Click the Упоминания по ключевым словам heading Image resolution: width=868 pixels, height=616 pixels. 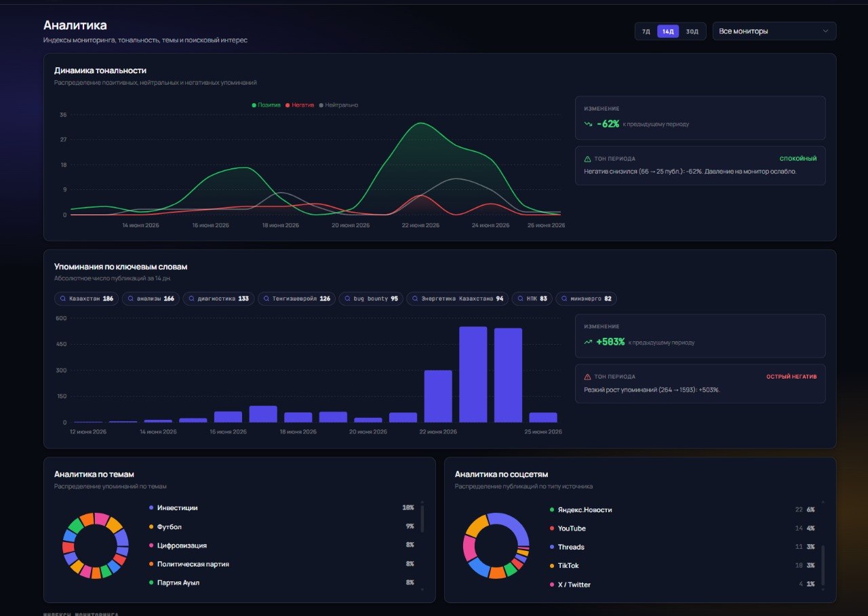tap(121, 267)
